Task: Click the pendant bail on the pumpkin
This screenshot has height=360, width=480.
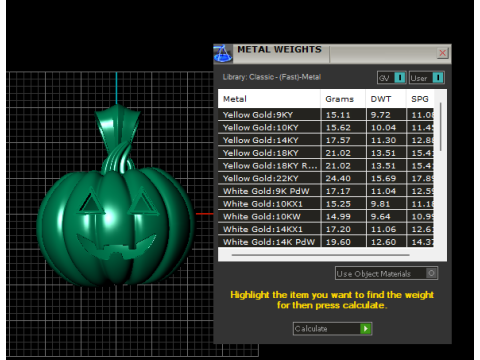Action: click(x=117, y=128)
